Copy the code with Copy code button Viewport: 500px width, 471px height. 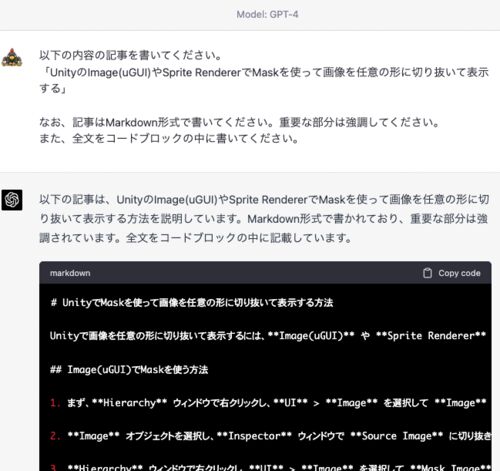[452, 273]
